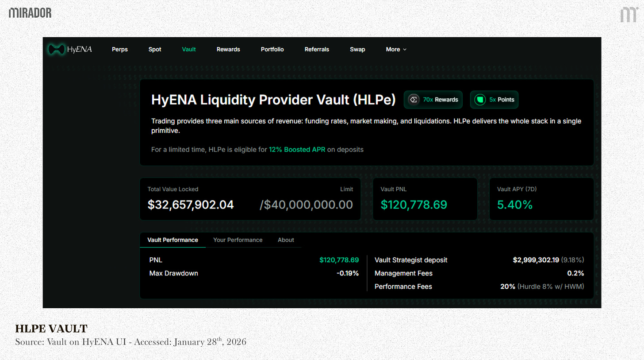Click the Performance Fees 20% hurdle value

coord(542,286)
